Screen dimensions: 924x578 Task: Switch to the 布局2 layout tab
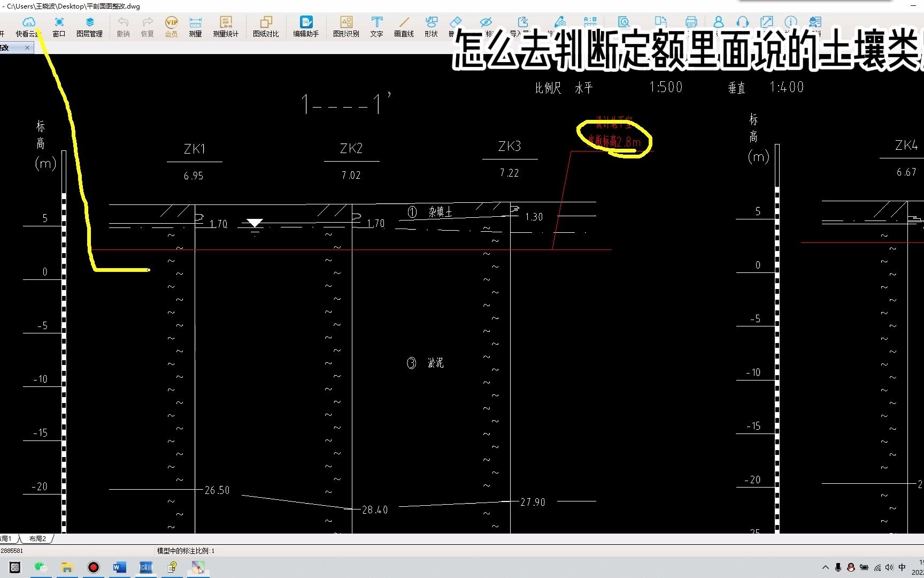click(37, 539)
